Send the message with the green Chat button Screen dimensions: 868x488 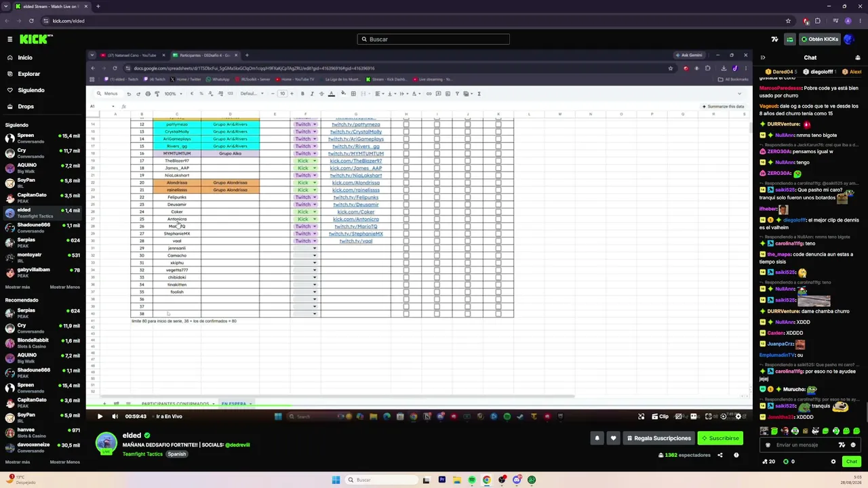pyautogui.click(x=852, y=462)
